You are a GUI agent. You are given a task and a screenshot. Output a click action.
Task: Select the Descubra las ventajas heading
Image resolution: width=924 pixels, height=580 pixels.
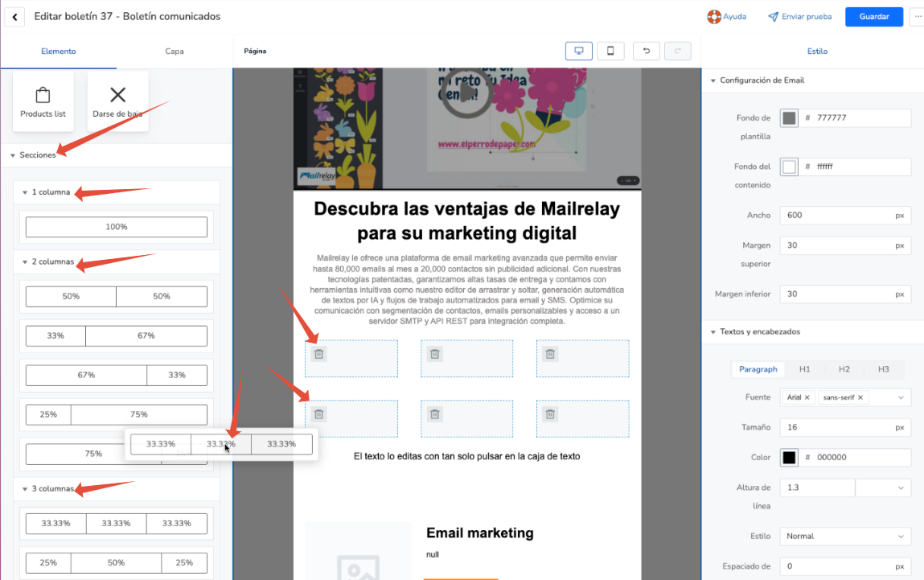click(x=466, y=221)
